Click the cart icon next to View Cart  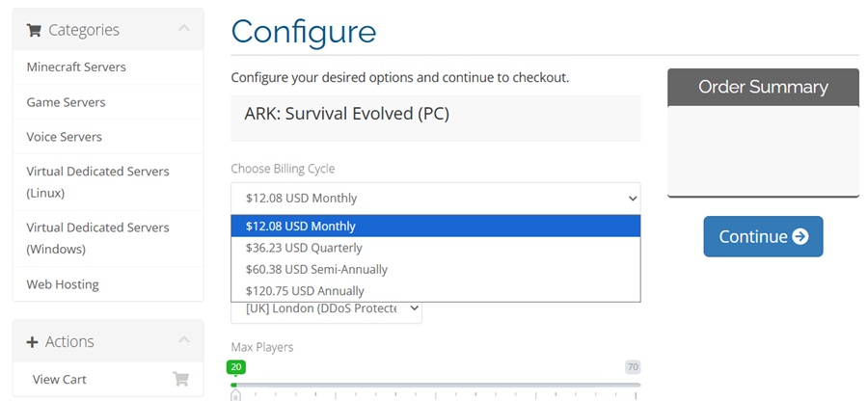pos(180,379)
